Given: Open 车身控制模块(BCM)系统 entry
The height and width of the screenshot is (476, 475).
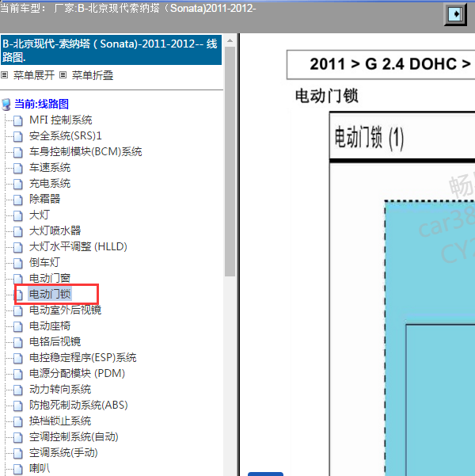Looking at the screenshot, I should 85,151.
